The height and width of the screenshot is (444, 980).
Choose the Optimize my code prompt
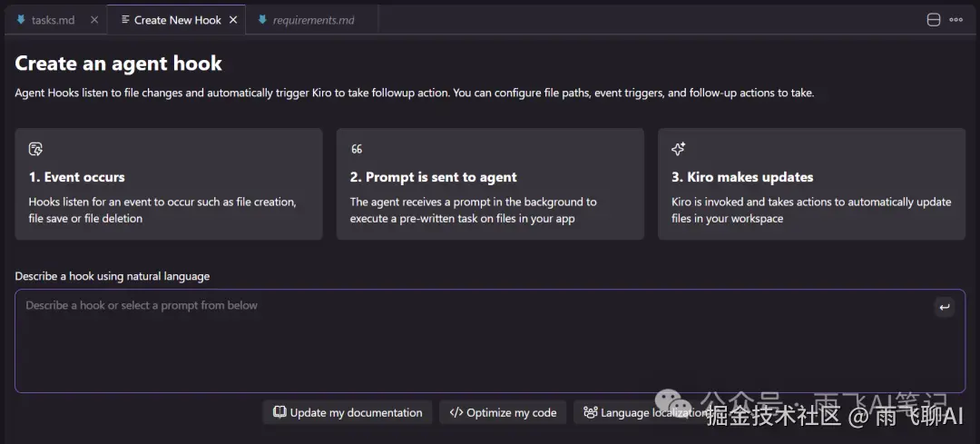tap(503, 412)
